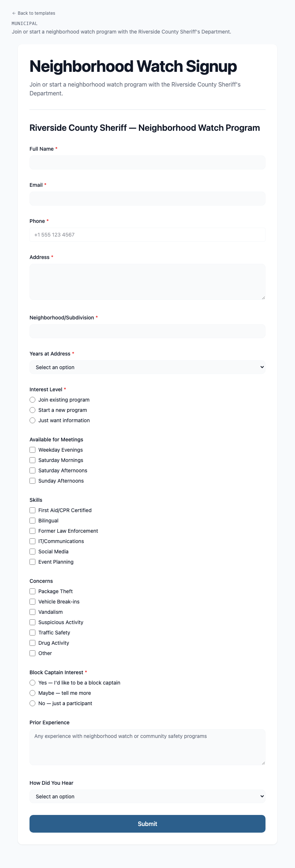
Task: Choose Start a new program option
Action: 32,410
